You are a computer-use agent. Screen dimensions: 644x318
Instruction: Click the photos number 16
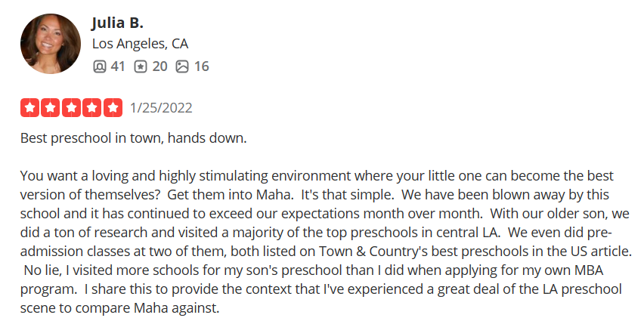pyautogui.click(x=201, y=66)
